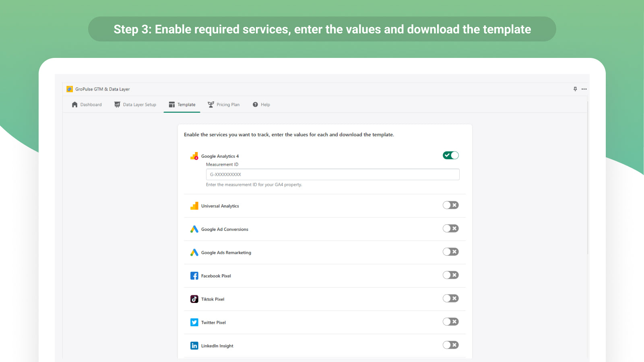Viewport: 644px width, 362px height.
Task: Open the three-dots more options menu
Action: click(x=584, y=89)
